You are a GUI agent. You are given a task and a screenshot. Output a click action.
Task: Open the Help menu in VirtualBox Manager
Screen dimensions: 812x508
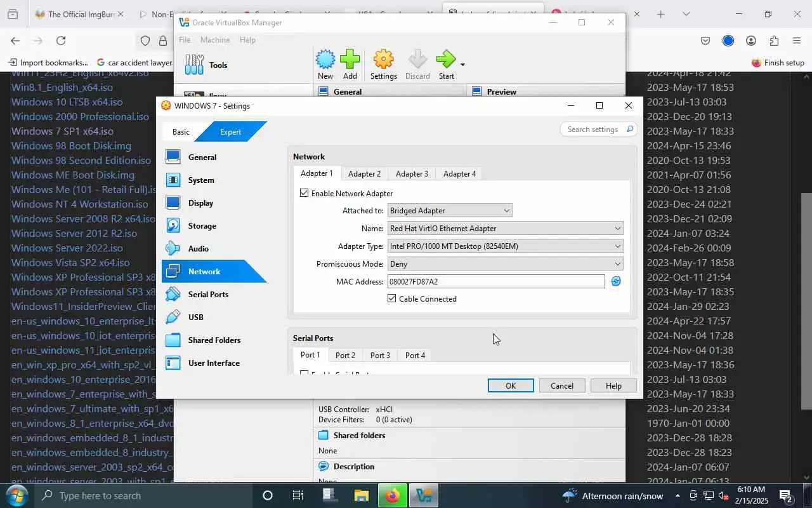click(x=247, y=40)
